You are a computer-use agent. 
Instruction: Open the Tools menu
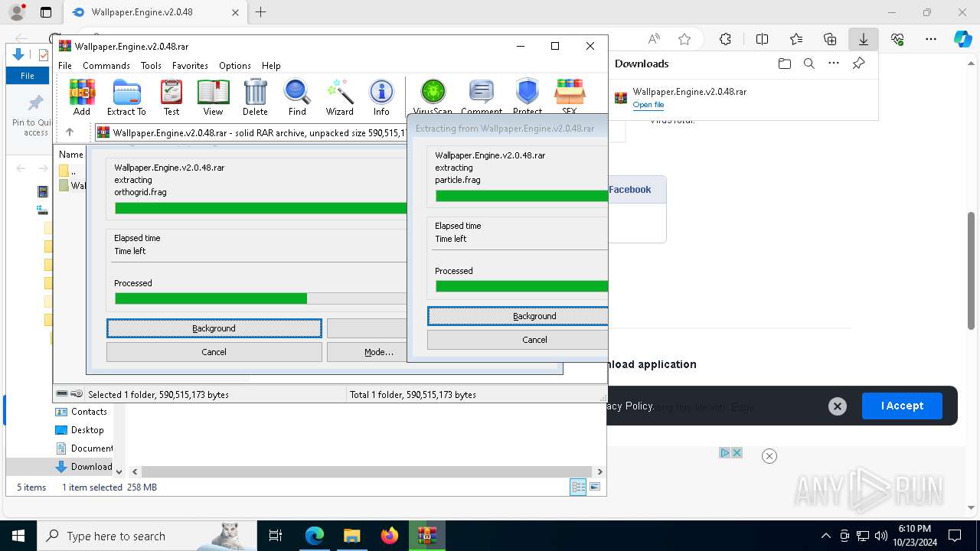pos(151,66)
